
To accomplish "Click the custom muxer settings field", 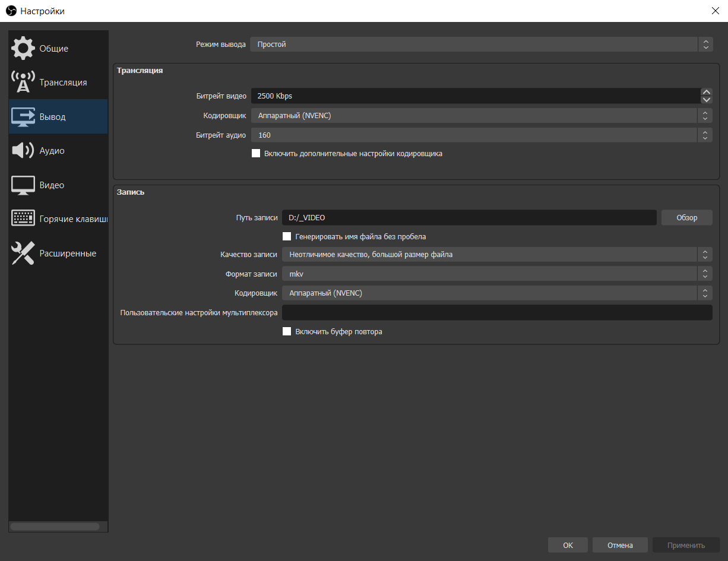I will [497, 312].
